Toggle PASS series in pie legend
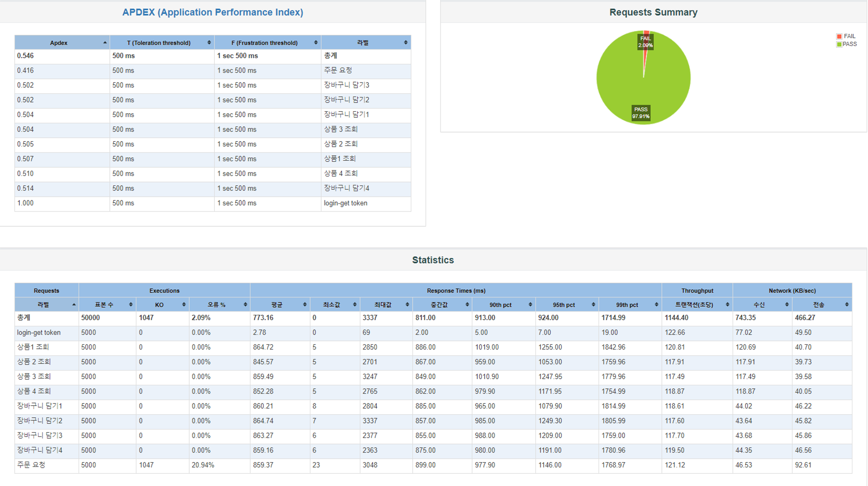This screenshot has height=486, width=868. [849, 44]
